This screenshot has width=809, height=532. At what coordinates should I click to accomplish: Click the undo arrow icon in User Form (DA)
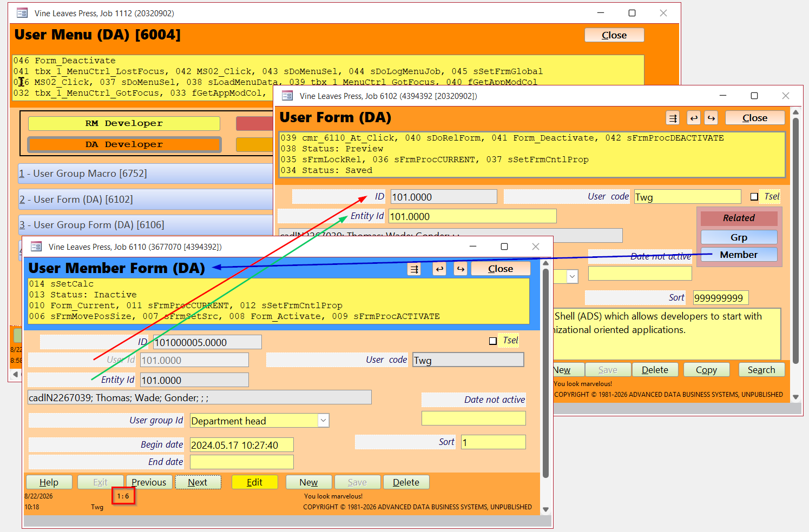694,118
